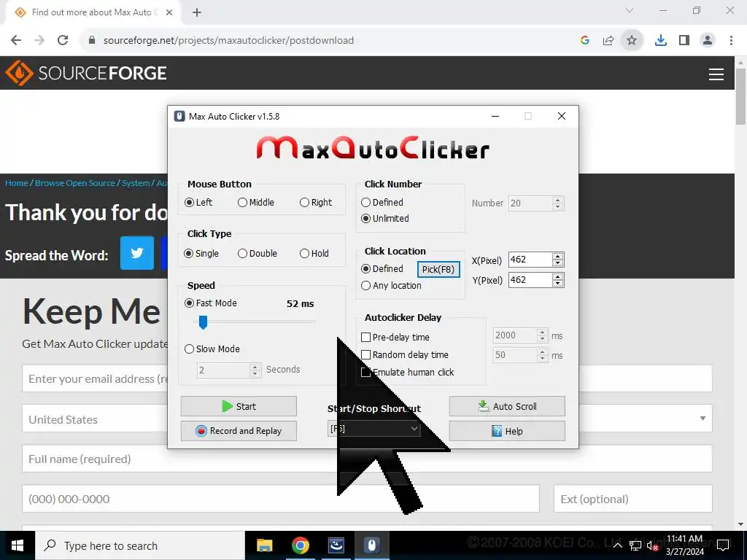Open the Home breadcrumb link

tap(17, 183)
